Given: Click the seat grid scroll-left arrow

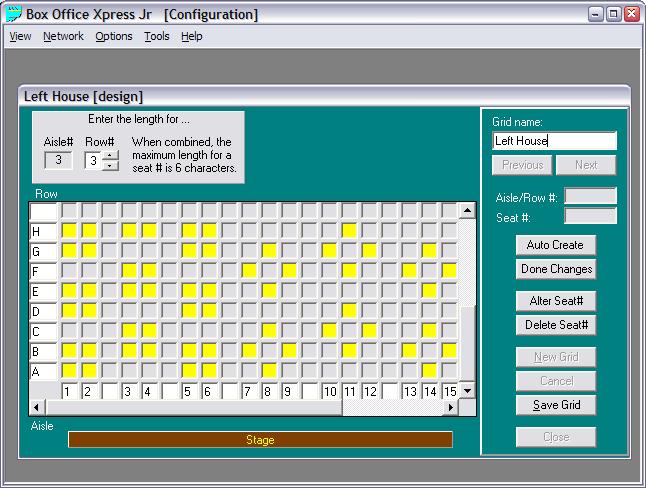Looking at the screenshot, I should (37, 407).
